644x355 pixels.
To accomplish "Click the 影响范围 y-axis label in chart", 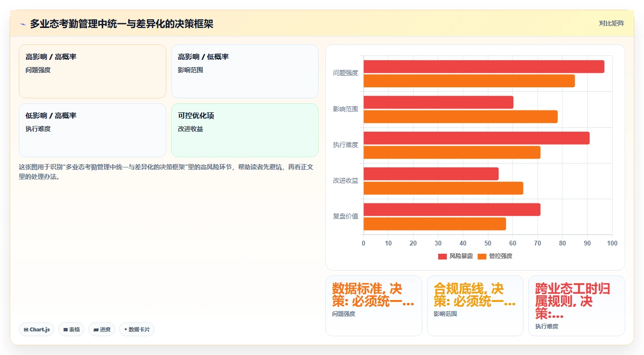I will click(x=346, y=109).
